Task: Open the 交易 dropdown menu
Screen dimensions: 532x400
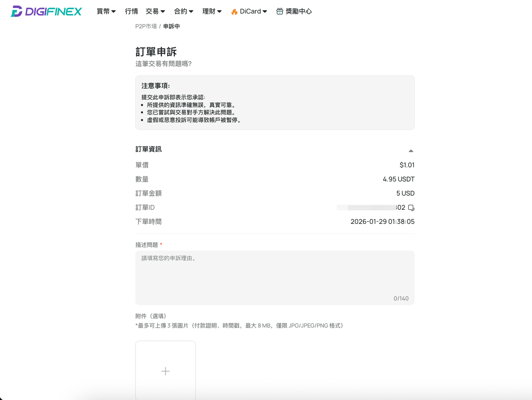Action: click(x=155, y=12)
